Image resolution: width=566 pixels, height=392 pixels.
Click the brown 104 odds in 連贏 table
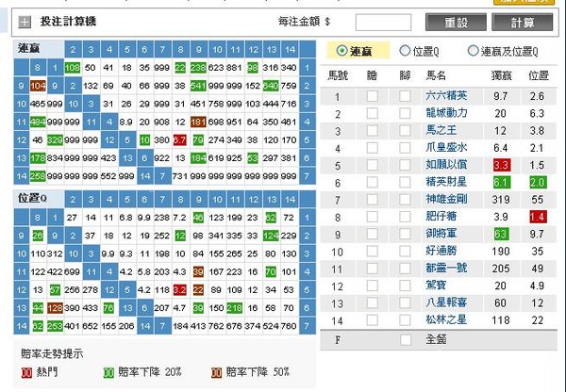coord(38,86)
